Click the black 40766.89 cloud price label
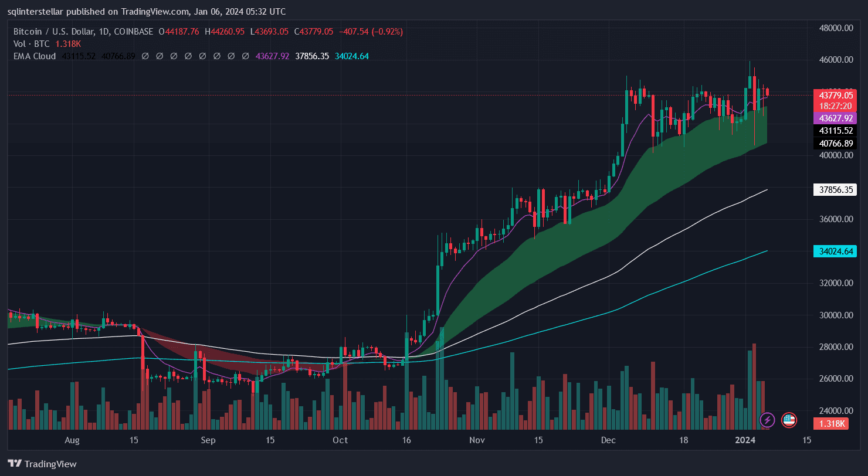The image size is (868, 476). 835,143
